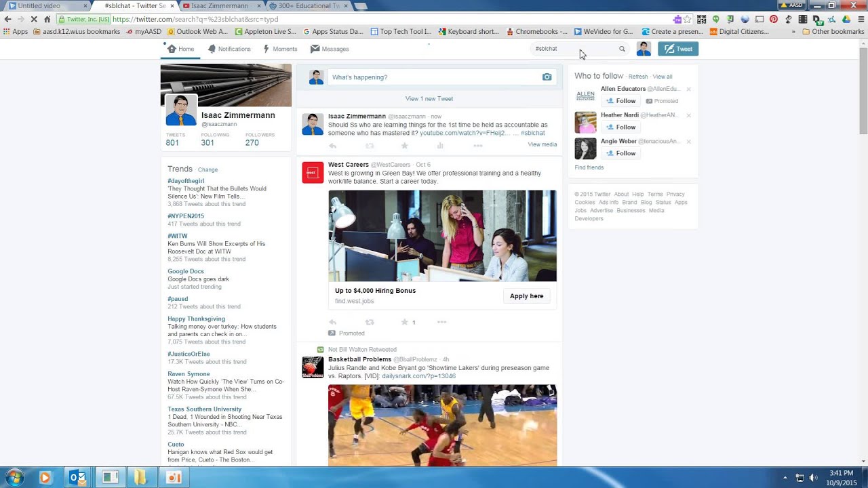Open the Messages tab
868x488 pixels.
click(x=330, y=49)
